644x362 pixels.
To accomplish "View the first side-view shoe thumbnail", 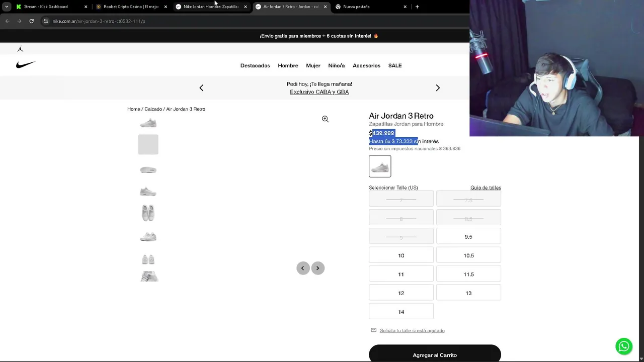I will point(148,123).
